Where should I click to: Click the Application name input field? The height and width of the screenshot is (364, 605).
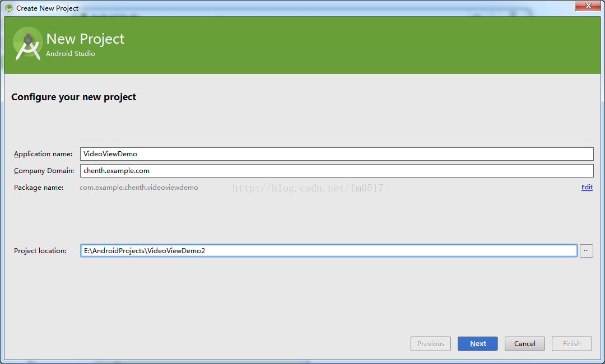[x=337, y=154]
